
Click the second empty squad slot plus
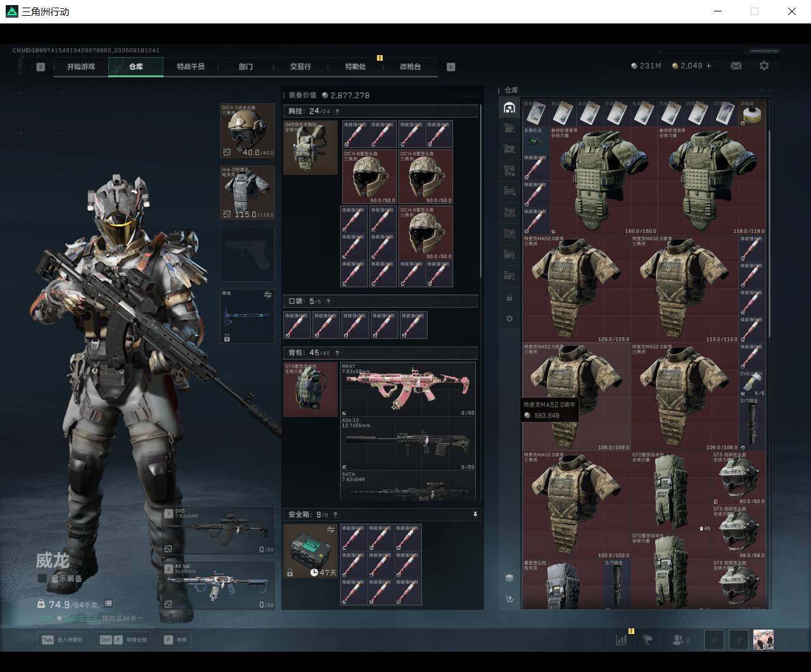(x=738, y=640)
